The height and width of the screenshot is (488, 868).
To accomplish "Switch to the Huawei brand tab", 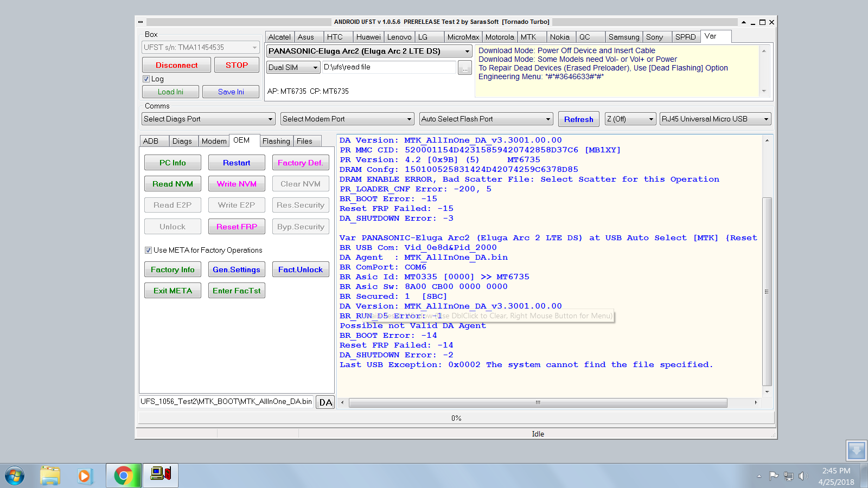I will pyautogui.click(x=368, y=37).
